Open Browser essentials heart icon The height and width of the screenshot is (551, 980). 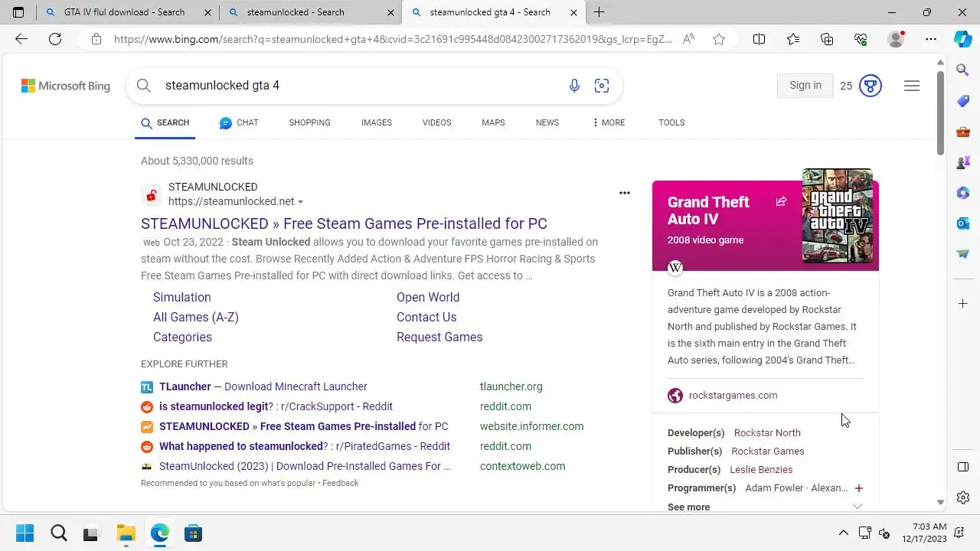(x=861, y=39)
